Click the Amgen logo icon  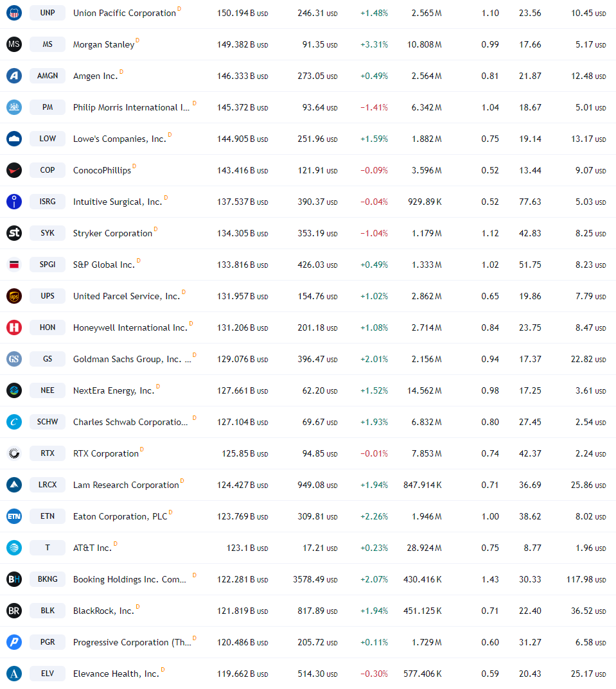(14, 76)
